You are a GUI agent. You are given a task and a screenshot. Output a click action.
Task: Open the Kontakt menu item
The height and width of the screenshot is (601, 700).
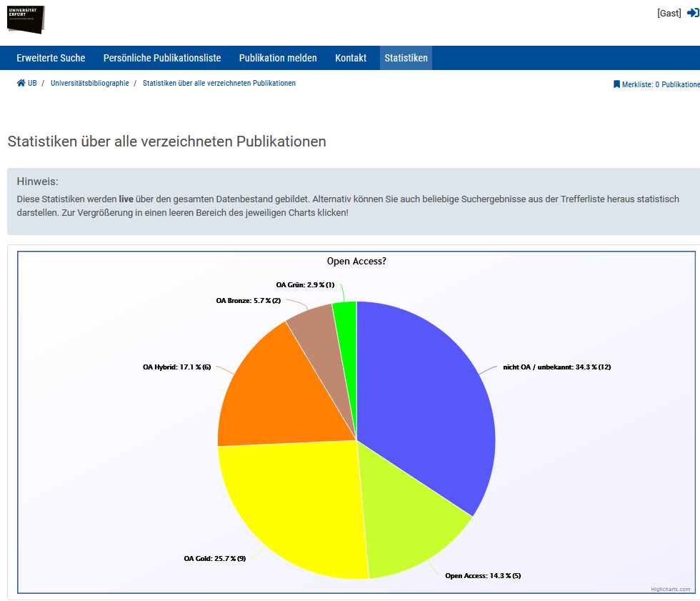coord(351,58)
